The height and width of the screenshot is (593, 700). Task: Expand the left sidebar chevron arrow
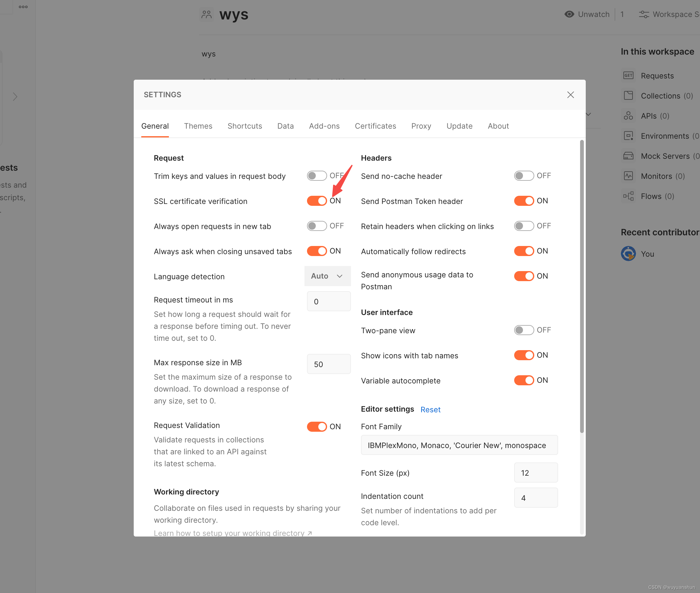[x=15, y=97]
